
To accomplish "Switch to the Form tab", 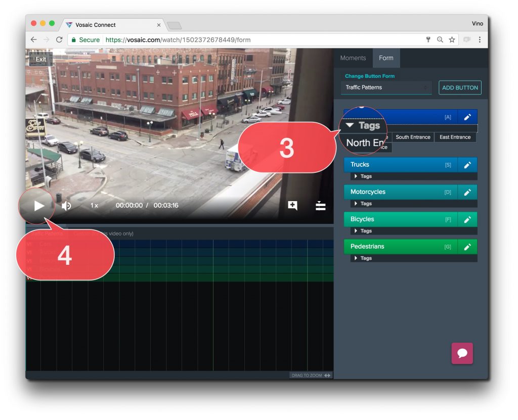I will (386, 58).
